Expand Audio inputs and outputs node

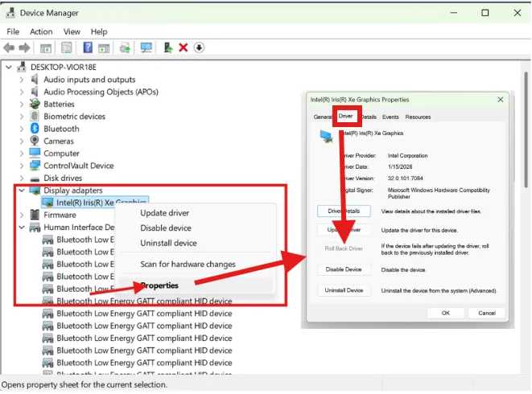pyautogui.click(x=22, y=80)
